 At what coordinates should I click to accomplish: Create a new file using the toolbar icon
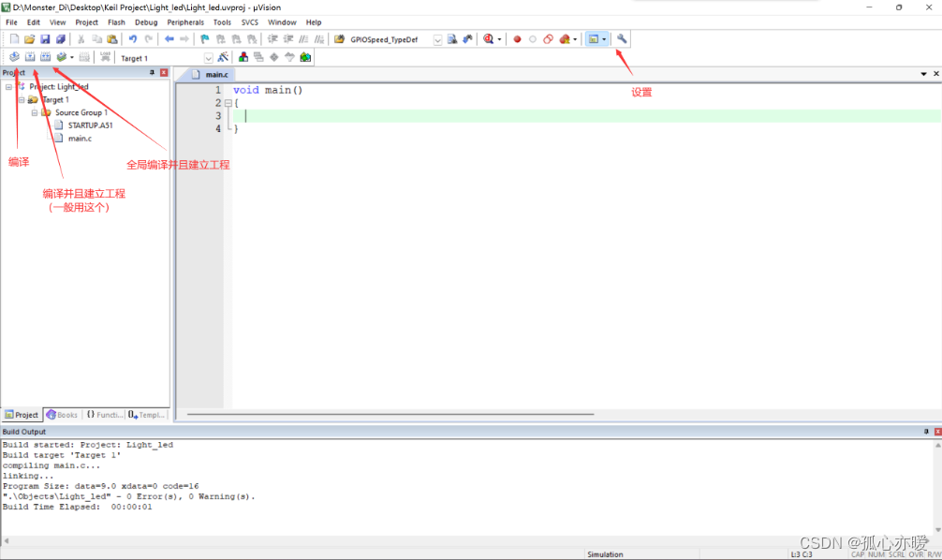14,39
